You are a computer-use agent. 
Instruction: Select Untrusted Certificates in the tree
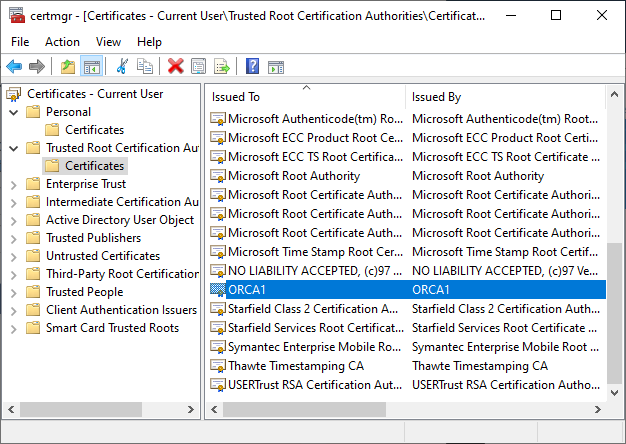(103, 256)
